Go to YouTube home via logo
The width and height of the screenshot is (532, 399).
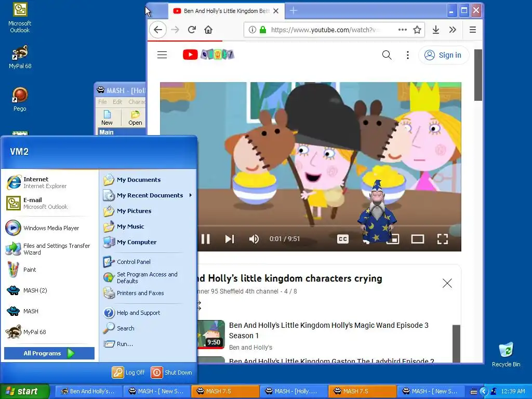click(208, 55)
